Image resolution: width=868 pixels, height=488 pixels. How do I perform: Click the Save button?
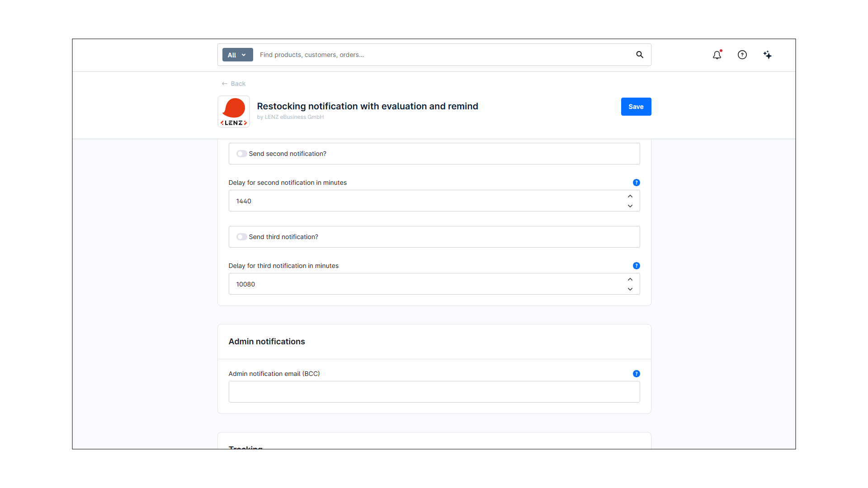pos(636,107)
